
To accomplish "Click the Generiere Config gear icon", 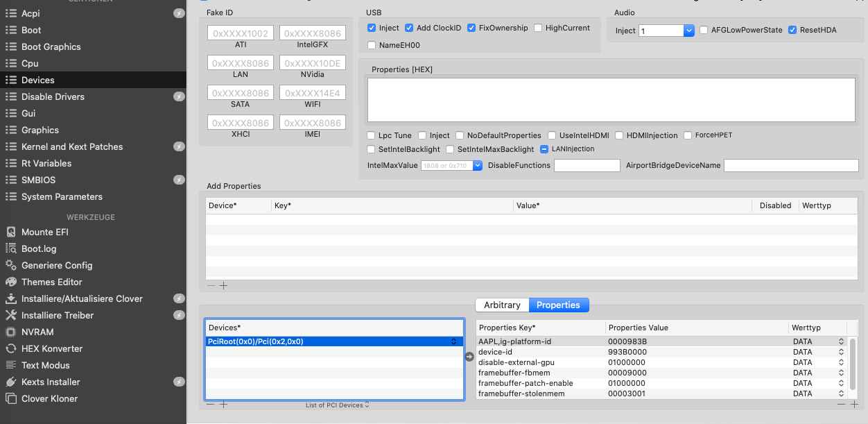I will 10,265.
